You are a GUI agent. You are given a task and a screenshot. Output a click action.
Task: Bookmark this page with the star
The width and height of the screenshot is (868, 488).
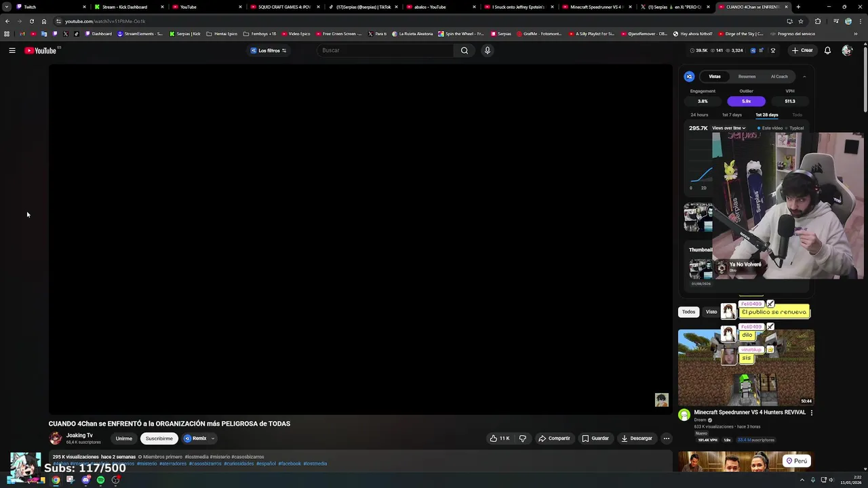tap(801, 21)
